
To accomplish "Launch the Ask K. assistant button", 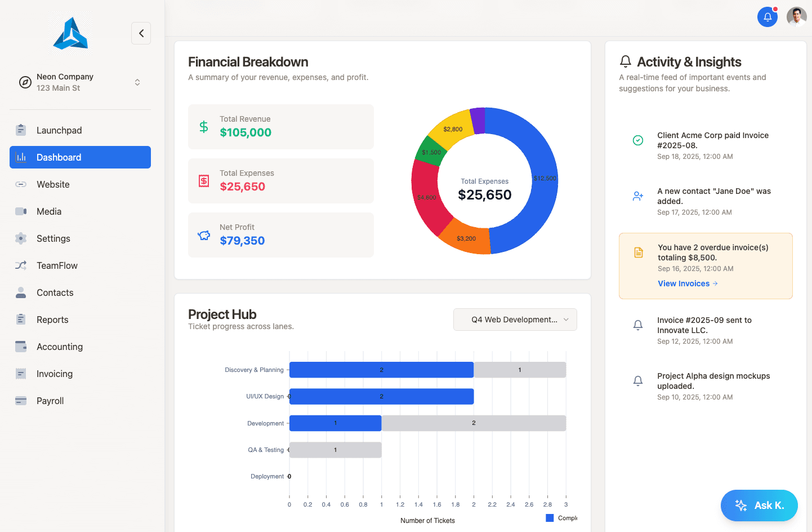I will [x=759, y=506].
